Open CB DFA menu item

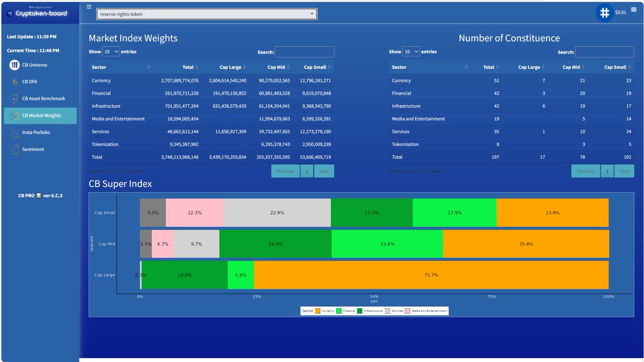tap(40, 82)
